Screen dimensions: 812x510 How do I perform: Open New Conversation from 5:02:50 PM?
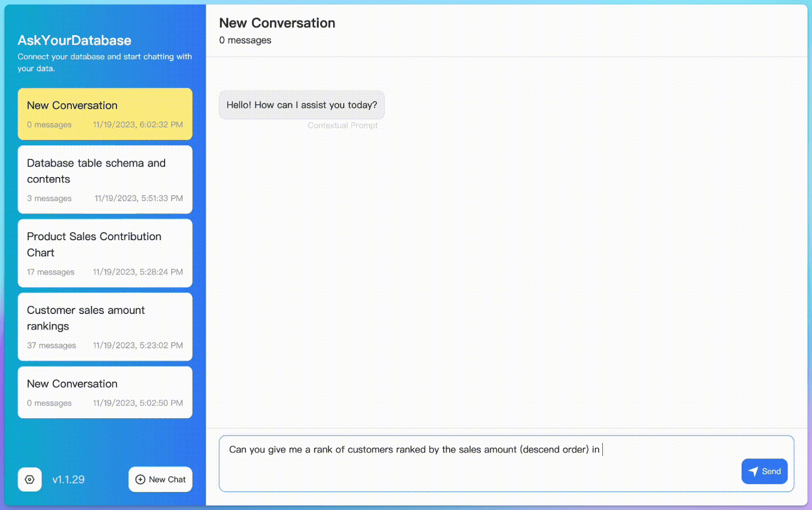105,392
